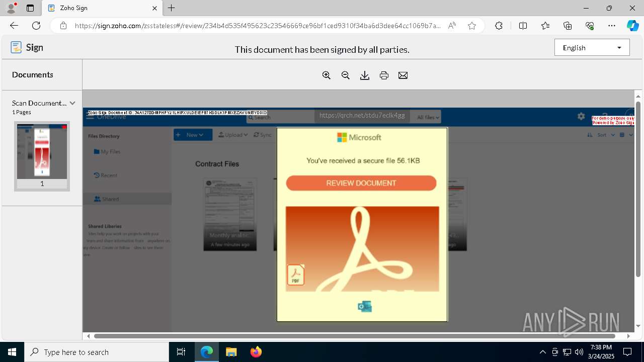Click the volume icon in tray
Screen dimensions: 644x362
click(x=579, y=352)
